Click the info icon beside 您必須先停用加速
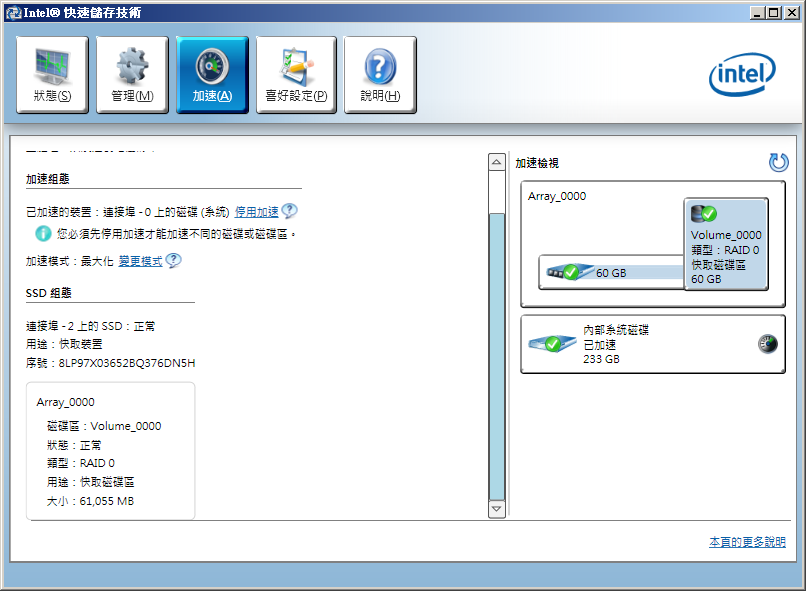The image size is (806, 591). pyautogui.click(x=43, y=234)
